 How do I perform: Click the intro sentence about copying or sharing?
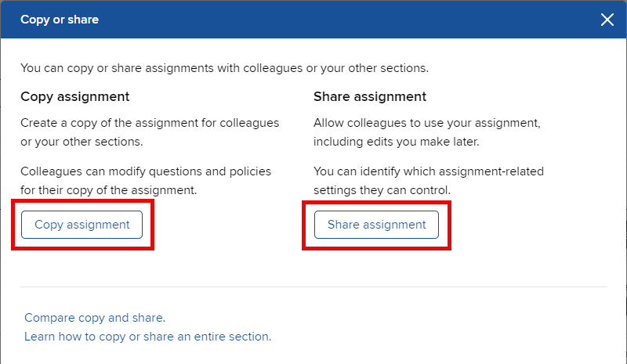coord(224,68)
